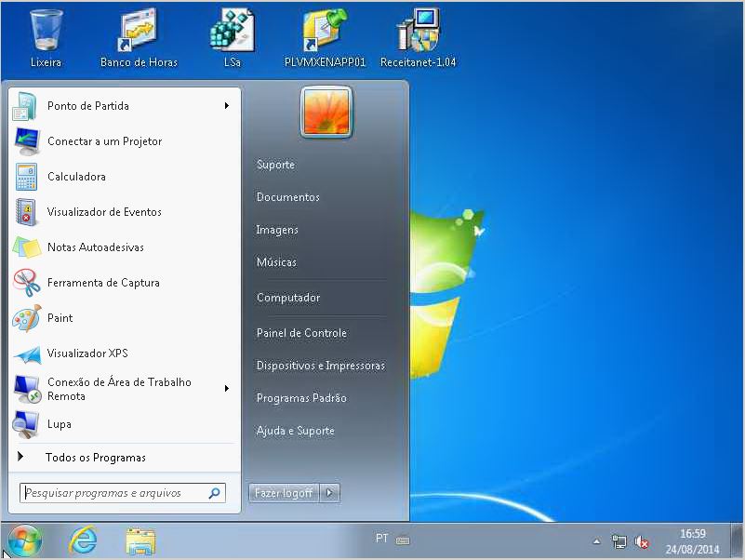Open shutdown options arrow beside Fazer logoff
The image size is (745, 560).
330,493
